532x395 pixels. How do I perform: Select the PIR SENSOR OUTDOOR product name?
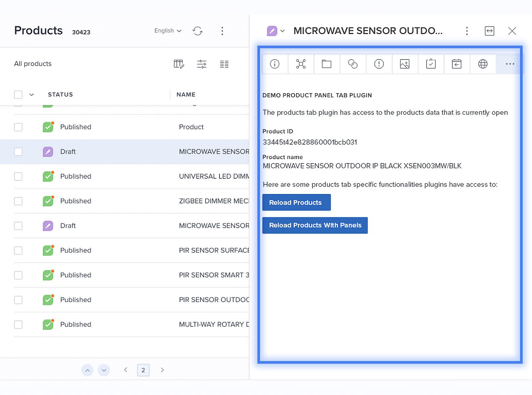(214, 299)
